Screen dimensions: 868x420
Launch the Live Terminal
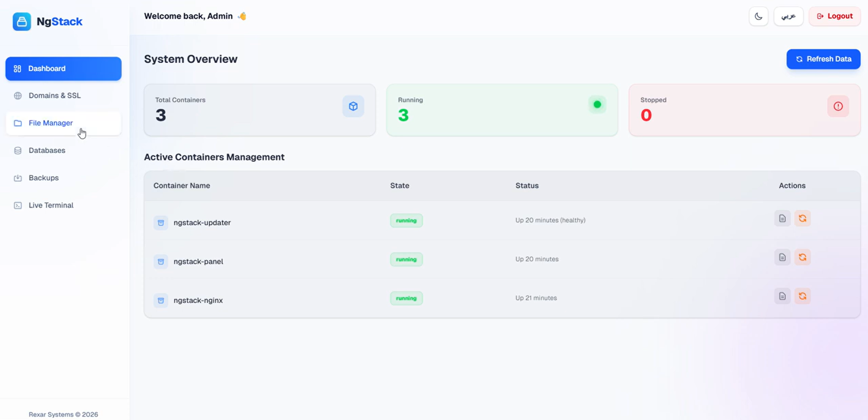tap(51, 205)
